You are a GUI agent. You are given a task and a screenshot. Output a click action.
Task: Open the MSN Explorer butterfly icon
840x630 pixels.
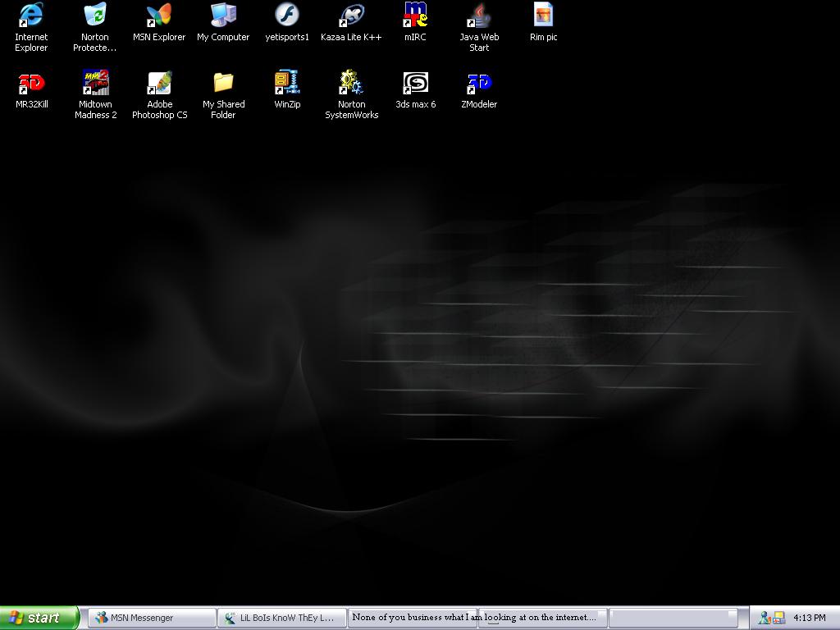[x=159, y=16]
